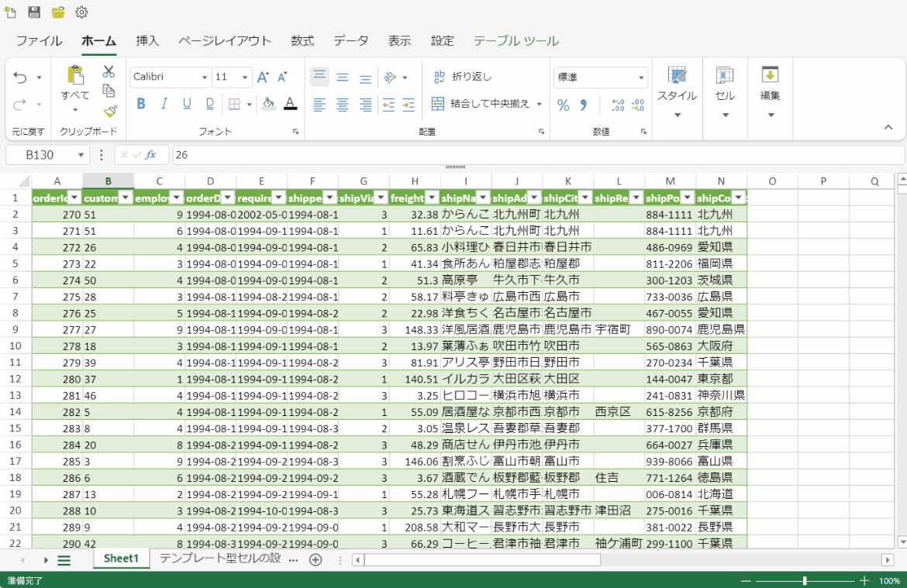Click the borders icon
The width and height of the screenshot is (907, 588).
coord(234,104)
